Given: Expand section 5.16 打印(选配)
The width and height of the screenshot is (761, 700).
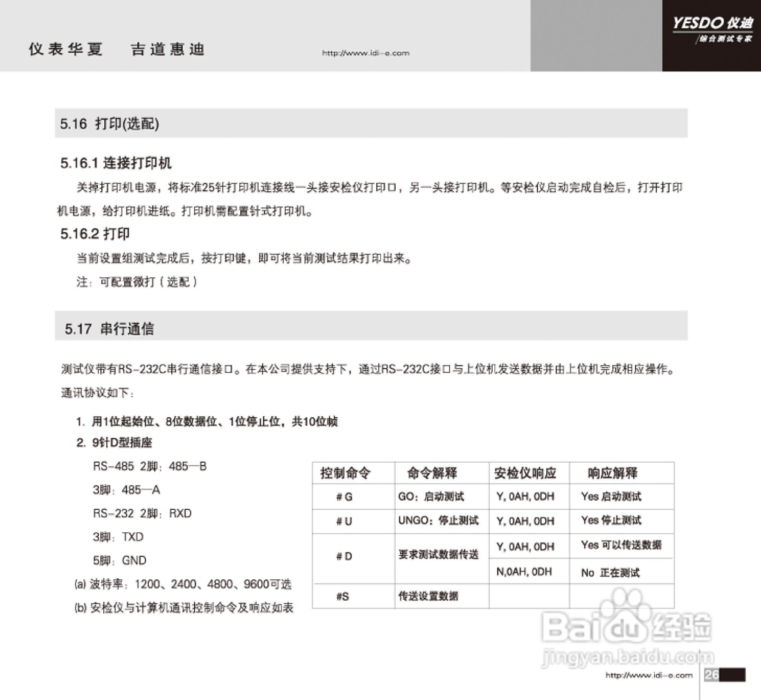Looking at the screenshot, I should pos(110,123).
